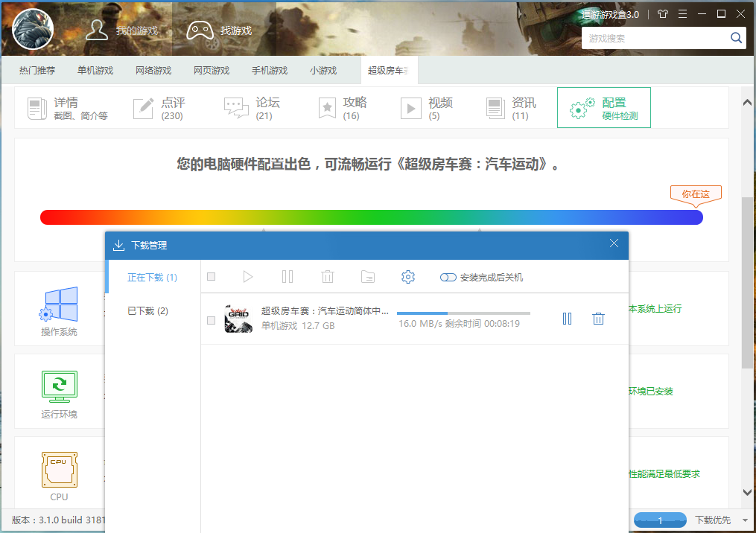Open 视频 (5) videos section
This screenshot has width=756, height=533.
pyautogui.click(x=427, y=108)
